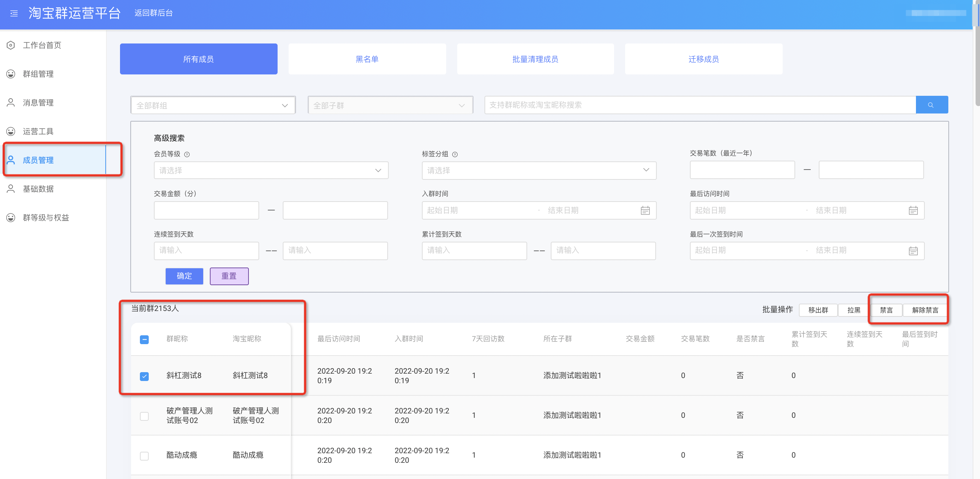Toggle the hamburger menu icon

click(14, 13)
